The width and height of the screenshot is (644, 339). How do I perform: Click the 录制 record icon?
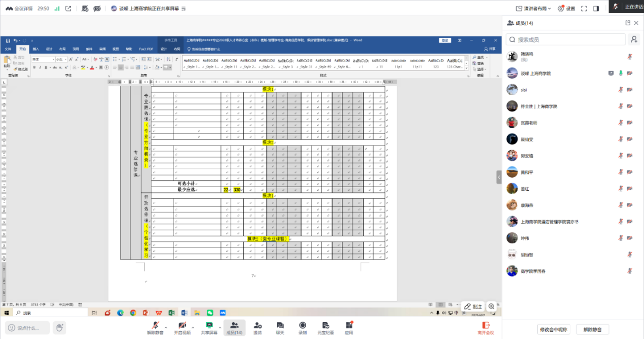pyautogui.click(x=303, y=328)
